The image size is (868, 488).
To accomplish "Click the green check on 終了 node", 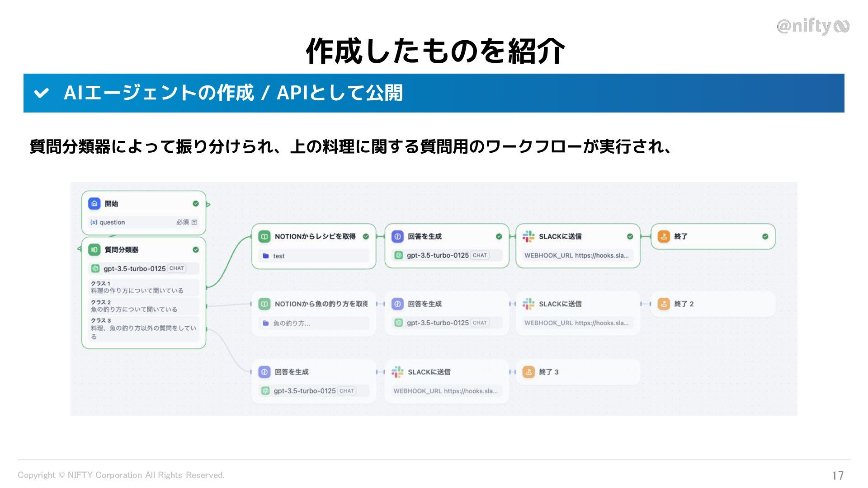I will point(765,236).
